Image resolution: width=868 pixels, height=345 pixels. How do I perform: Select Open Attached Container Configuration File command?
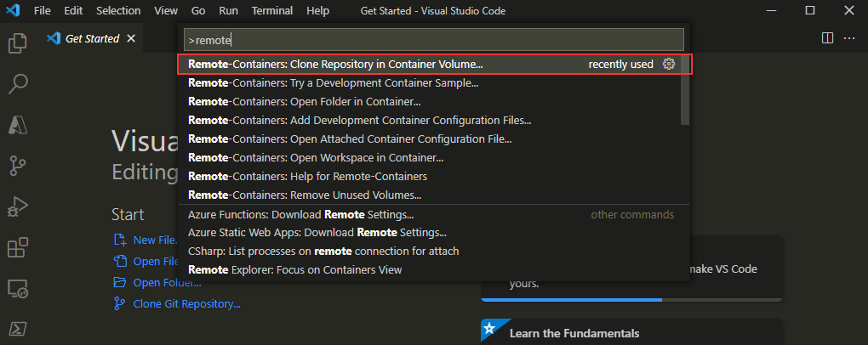(x=434, y=139)
